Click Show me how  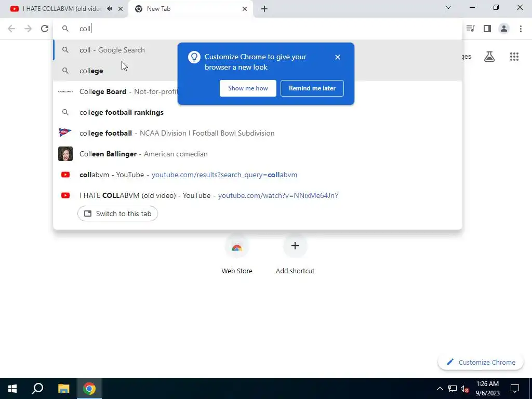[x=248, y=88]
